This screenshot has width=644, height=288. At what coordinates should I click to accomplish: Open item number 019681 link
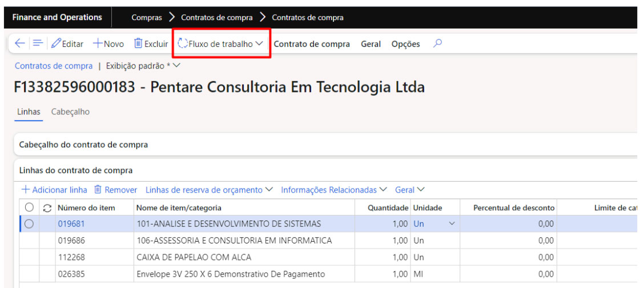(71, 224)
